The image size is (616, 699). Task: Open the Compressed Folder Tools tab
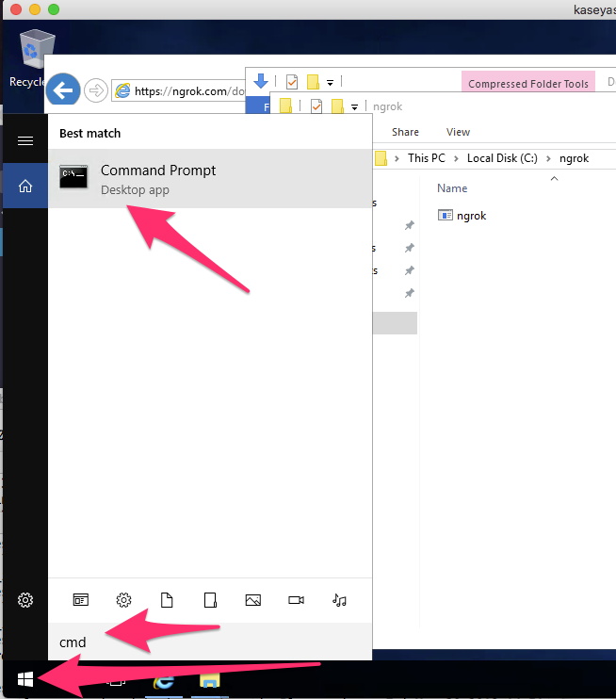pos(528,83)
